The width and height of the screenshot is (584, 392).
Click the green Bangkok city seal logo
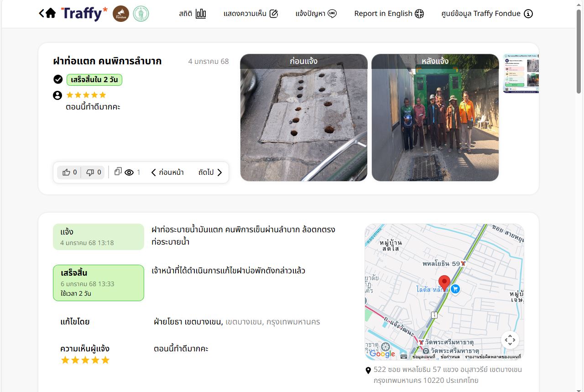click(x=141, y=14)
